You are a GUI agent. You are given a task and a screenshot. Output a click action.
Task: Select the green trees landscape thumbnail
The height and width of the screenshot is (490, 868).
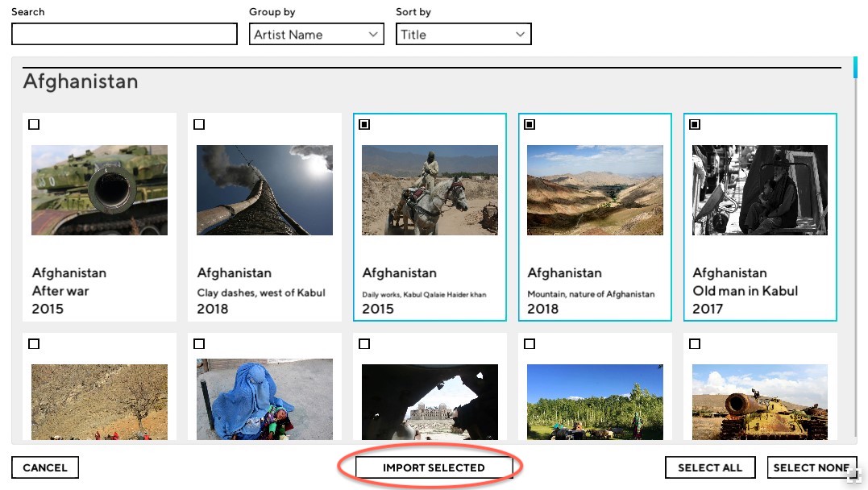595,402
